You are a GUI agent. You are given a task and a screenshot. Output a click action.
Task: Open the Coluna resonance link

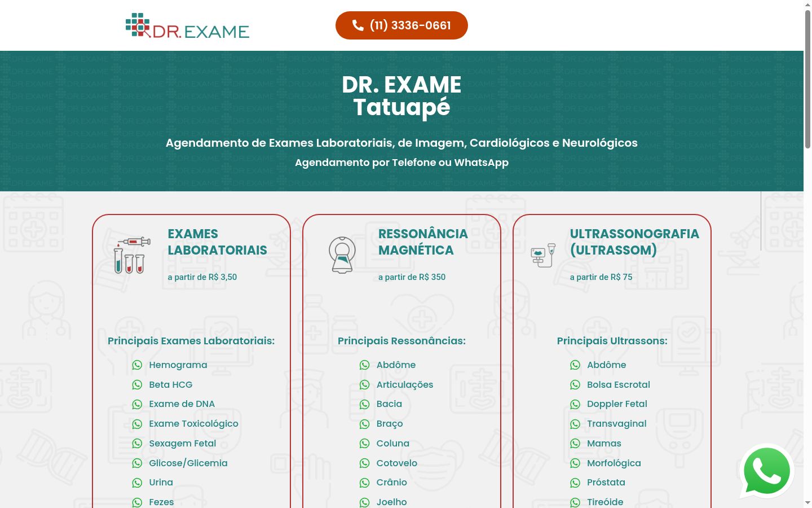tap(393, 444)
